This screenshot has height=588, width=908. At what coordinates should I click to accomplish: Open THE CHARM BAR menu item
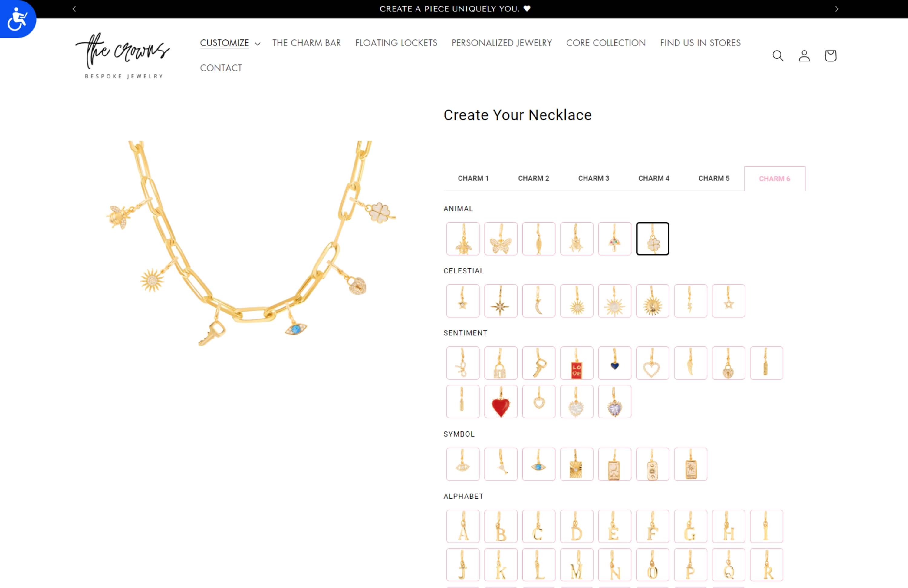click(x=306, y=43)
